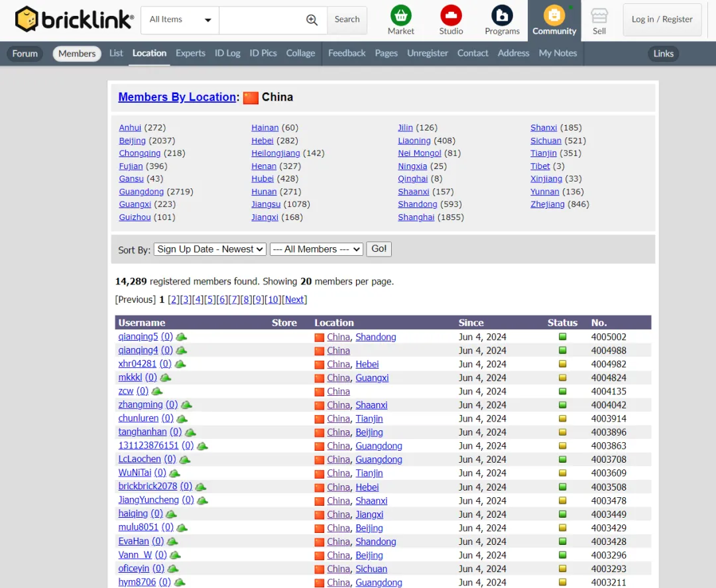Click green hat icon beside zcw
Screen dimensions: 716x588
[x=156, y=392]
